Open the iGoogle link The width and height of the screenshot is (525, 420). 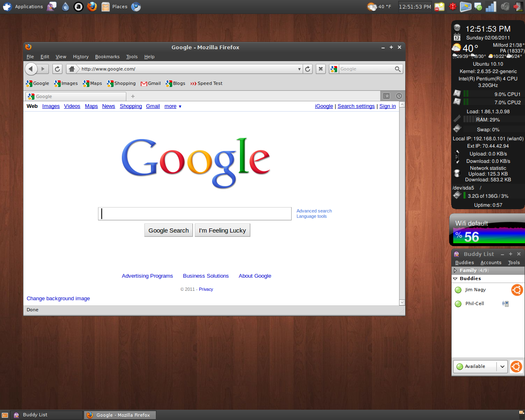(324, 106)
